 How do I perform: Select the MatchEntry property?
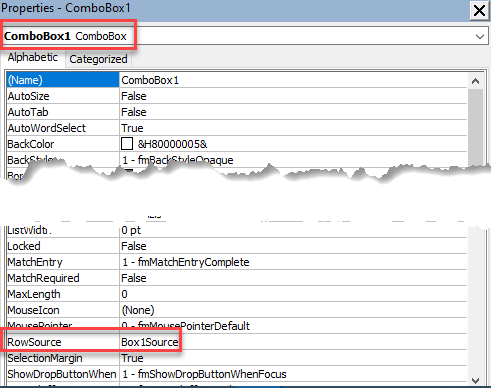(x=63, y=262)
